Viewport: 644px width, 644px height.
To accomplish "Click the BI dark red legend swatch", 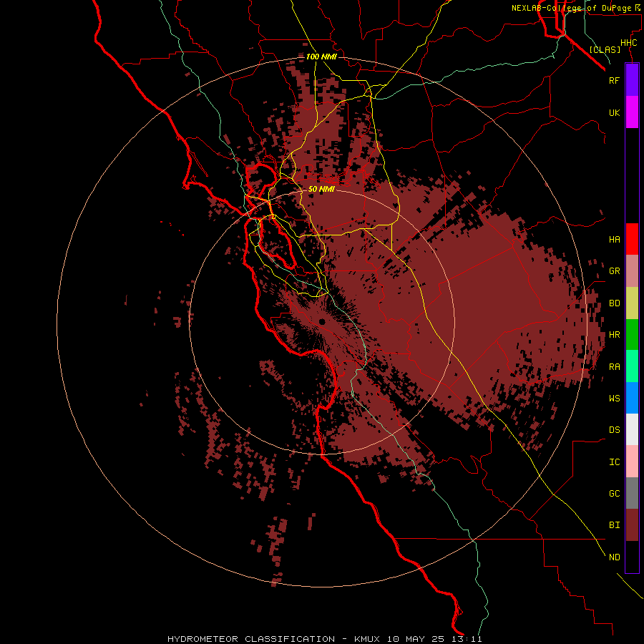I will (632, 525).
